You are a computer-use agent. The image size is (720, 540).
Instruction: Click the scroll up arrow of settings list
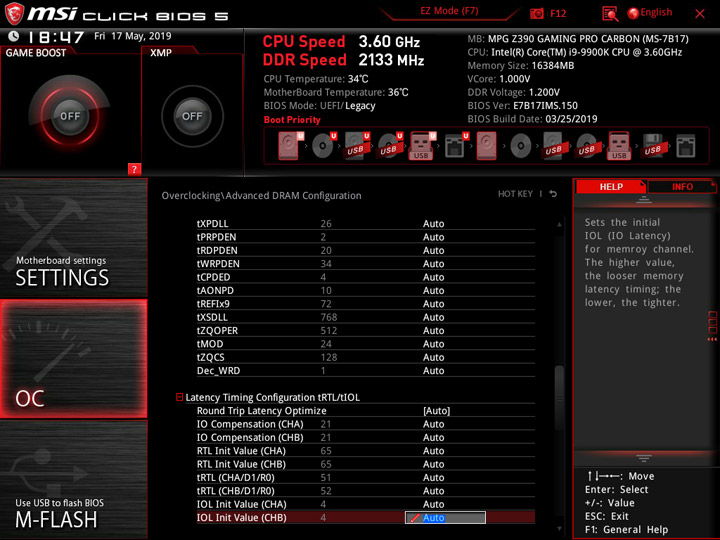tap(559, 225)
